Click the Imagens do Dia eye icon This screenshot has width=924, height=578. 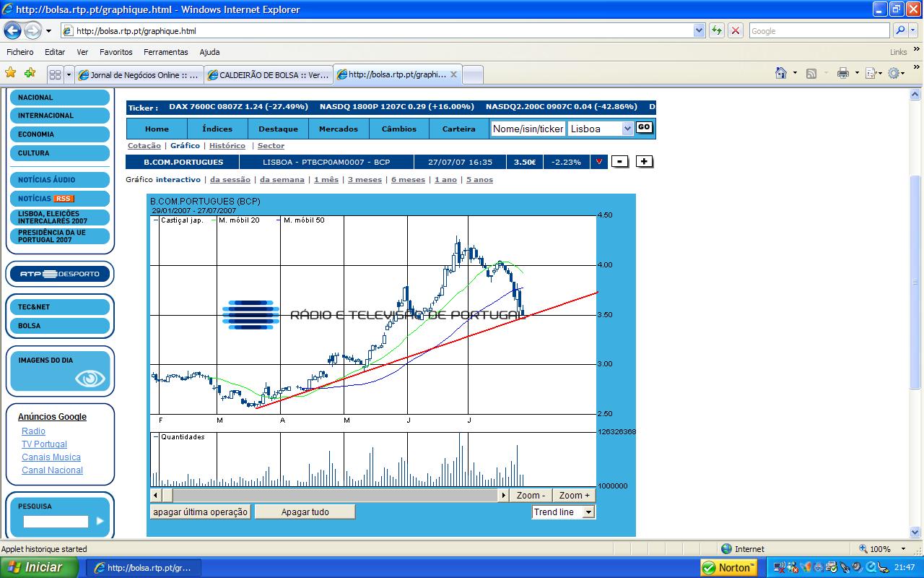pos(90,378)
